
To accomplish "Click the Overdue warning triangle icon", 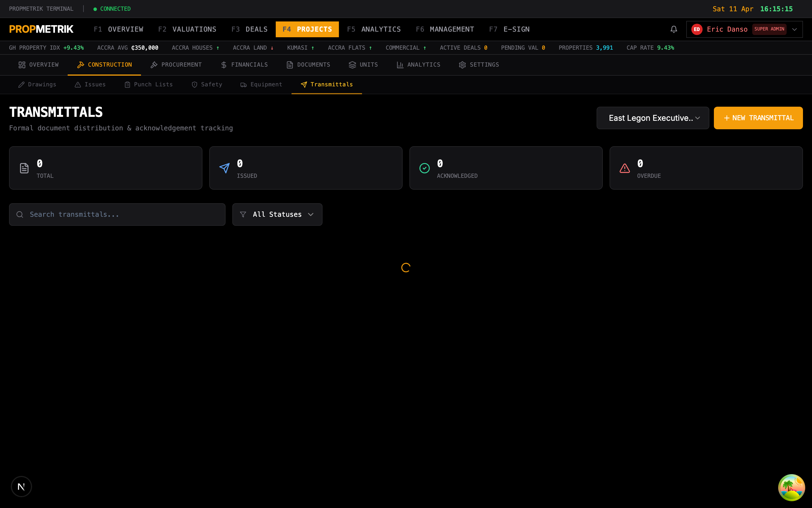I will pyautogui.click(x=625, y=168).
